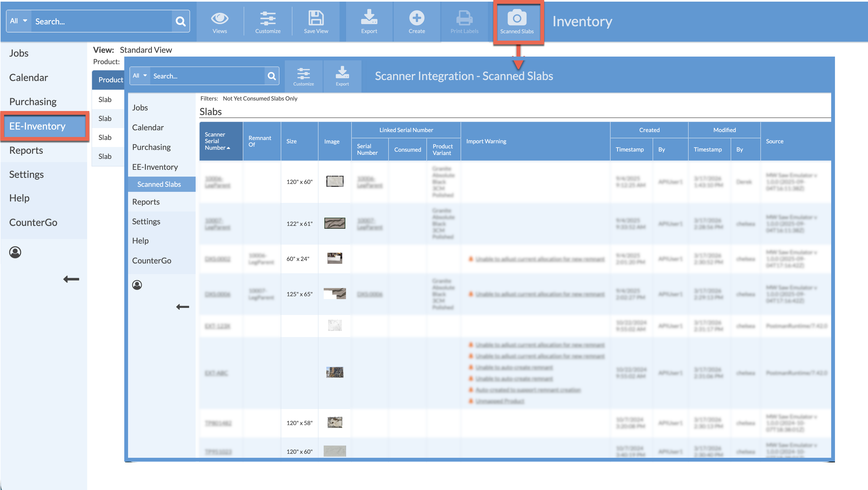868x490 pixels.
Task: Select Scanned Slabs submenu item
Action: (159, 184)
